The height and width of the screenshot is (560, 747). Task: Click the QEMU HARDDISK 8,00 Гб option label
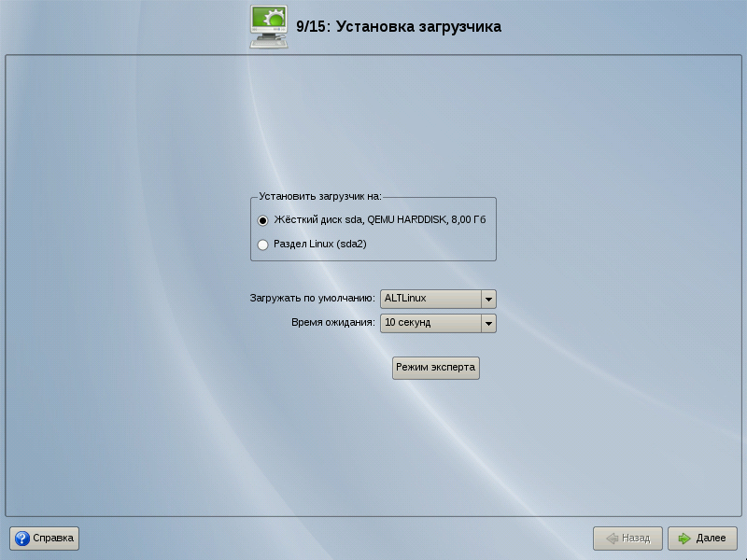click(380, 220)
